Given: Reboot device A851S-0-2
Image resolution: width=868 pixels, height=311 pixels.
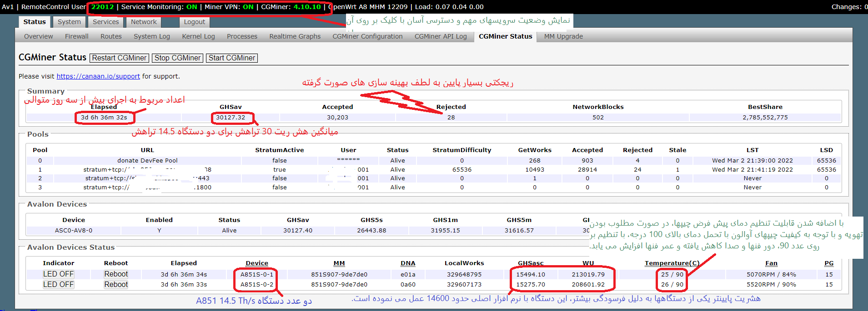Looking at the screenshot, I should (116, 284).
